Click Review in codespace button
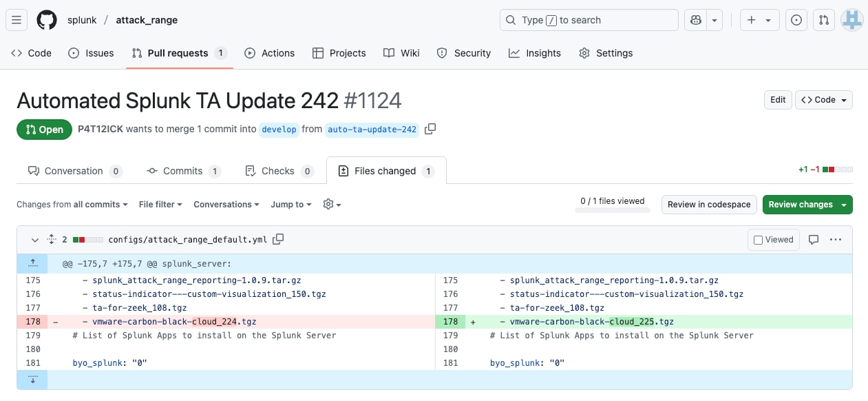 click(x=709, y=205)
